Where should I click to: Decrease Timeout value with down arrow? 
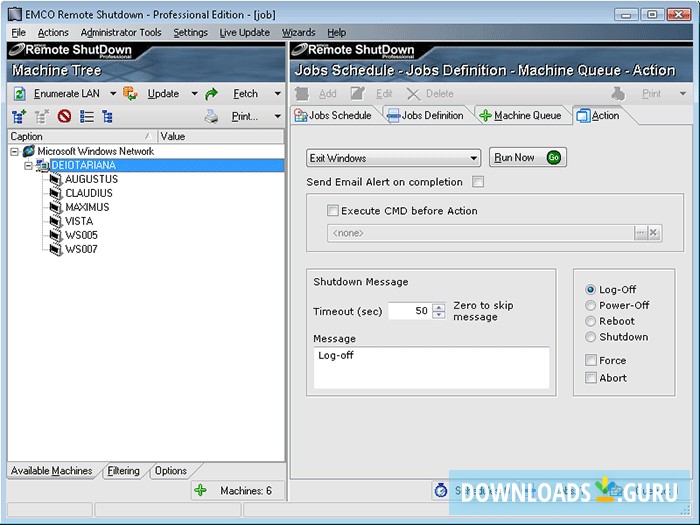click(439, 315)
